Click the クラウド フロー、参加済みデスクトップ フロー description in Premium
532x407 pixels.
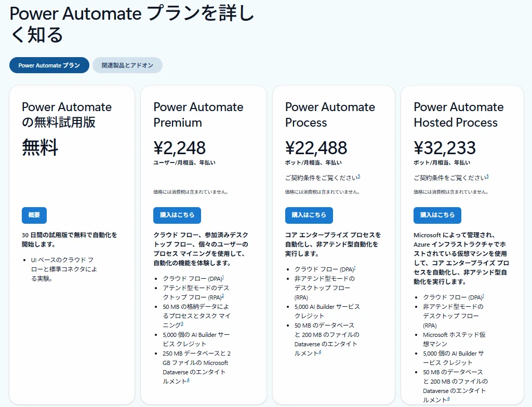pyautogui.click(x=201, y=249)
